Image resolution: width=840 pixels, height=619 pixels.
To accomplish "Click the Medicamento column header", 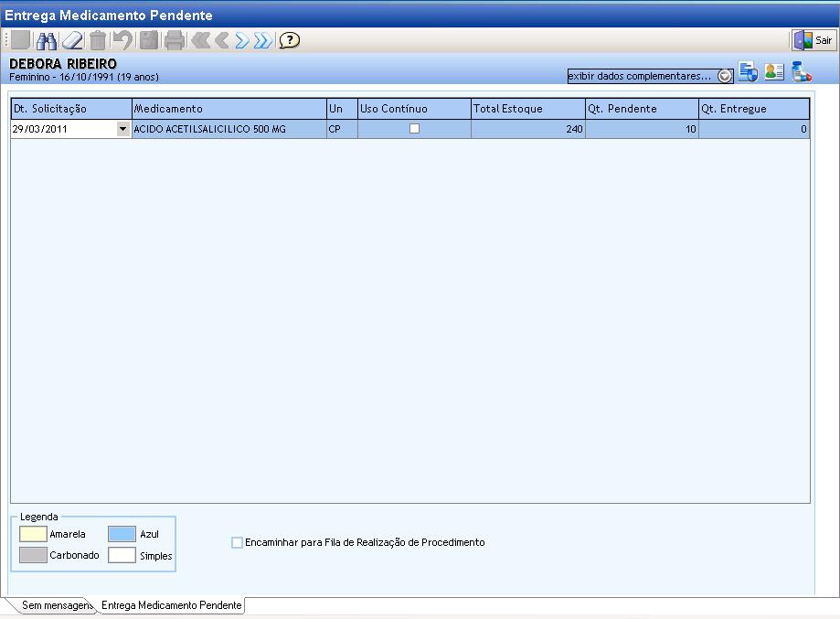I will coord(229,109).
